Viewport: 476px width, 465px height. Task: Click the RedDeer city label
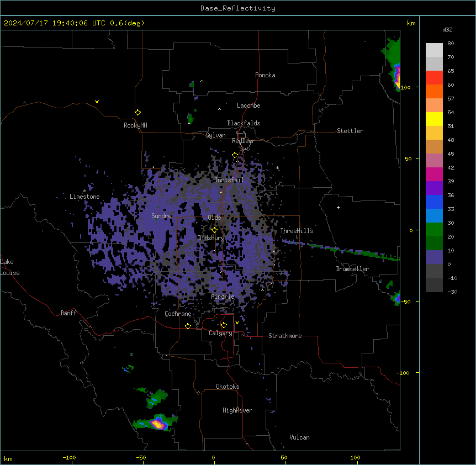click(x=243, y=141)
